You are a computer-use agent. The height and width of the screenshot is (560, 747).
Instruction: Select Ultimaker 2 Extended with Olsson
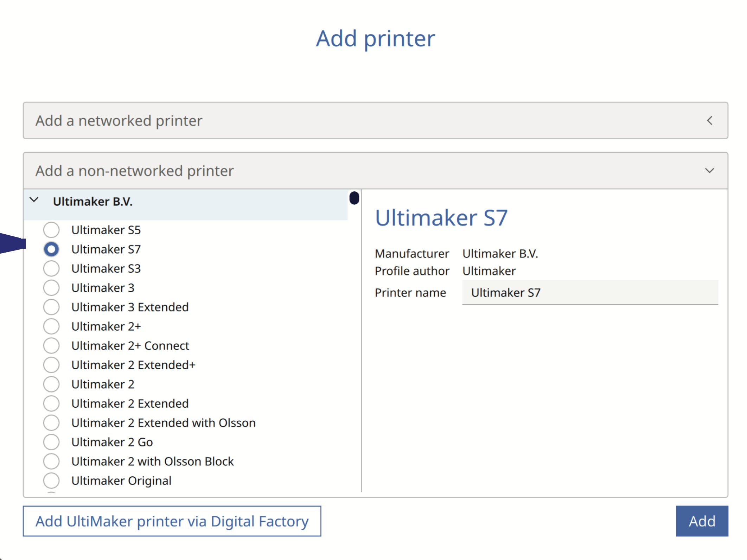point(51,423)
